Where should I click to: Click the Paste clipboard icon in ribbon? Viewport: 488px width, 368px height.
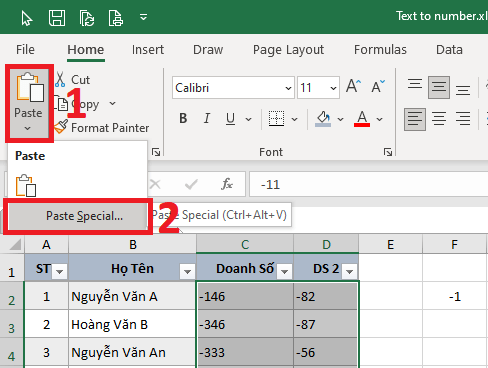30,87
